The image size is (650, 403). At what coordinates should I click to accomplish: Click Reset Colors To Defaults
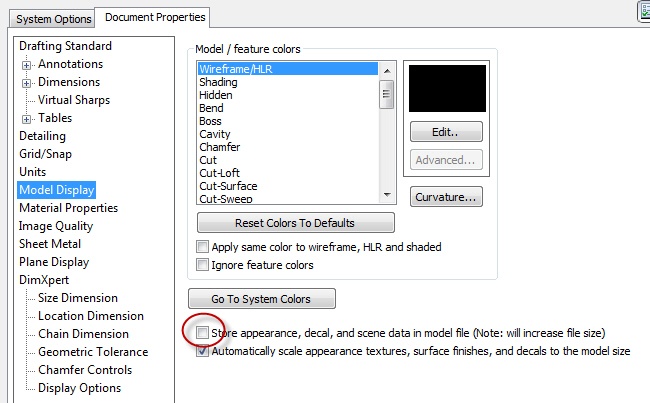[x=296, y=223]
